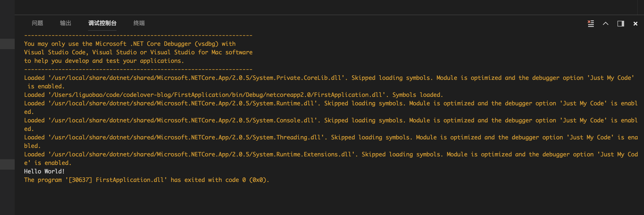
Task: Click the System.Console.dll loaded line
Action: [x=331, y=125]
